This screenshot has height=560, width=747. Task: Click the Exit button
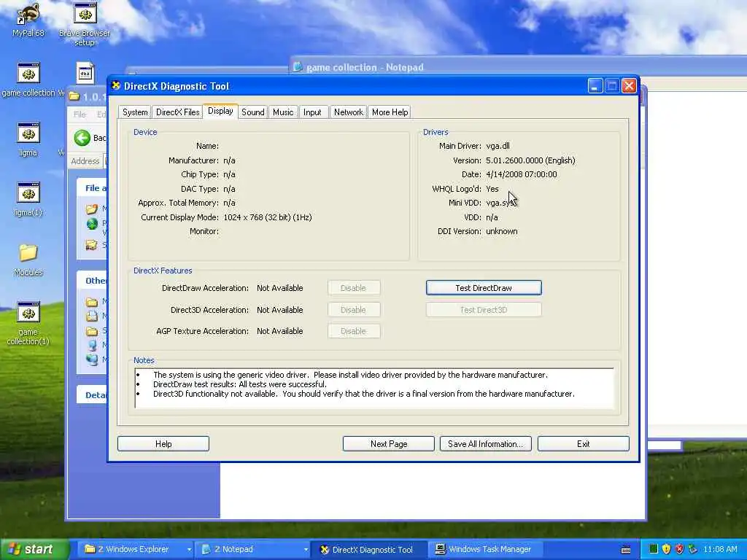pos(583,444)
